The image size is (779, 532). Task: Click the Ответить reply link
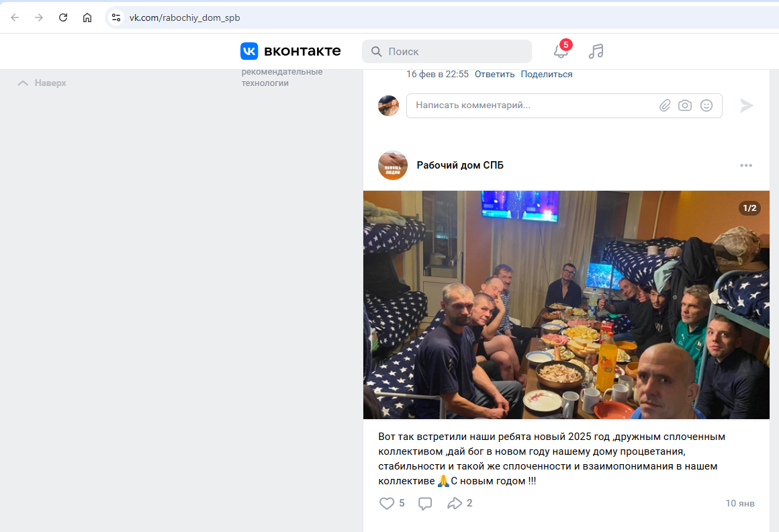(494, 75)
